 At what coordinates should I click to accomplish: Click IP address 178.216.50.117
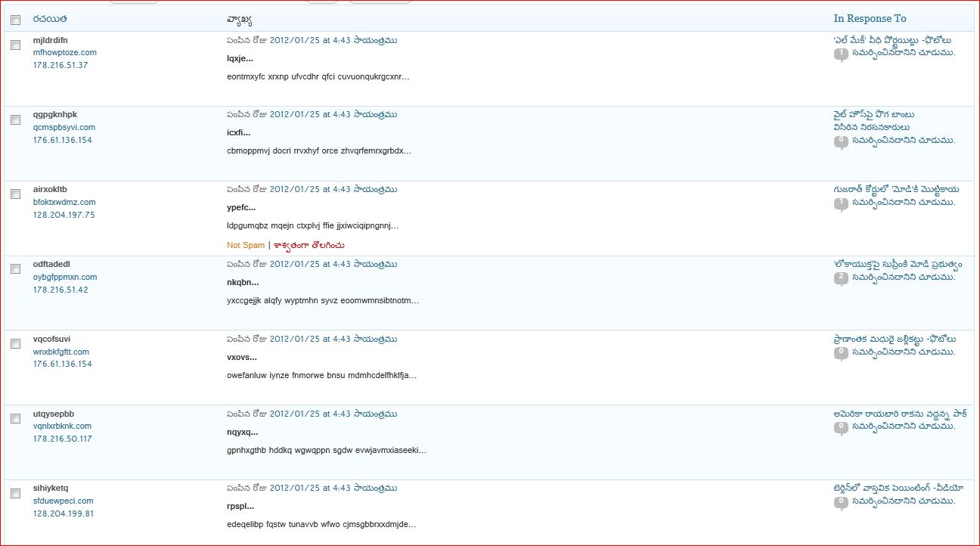[63, 439]
